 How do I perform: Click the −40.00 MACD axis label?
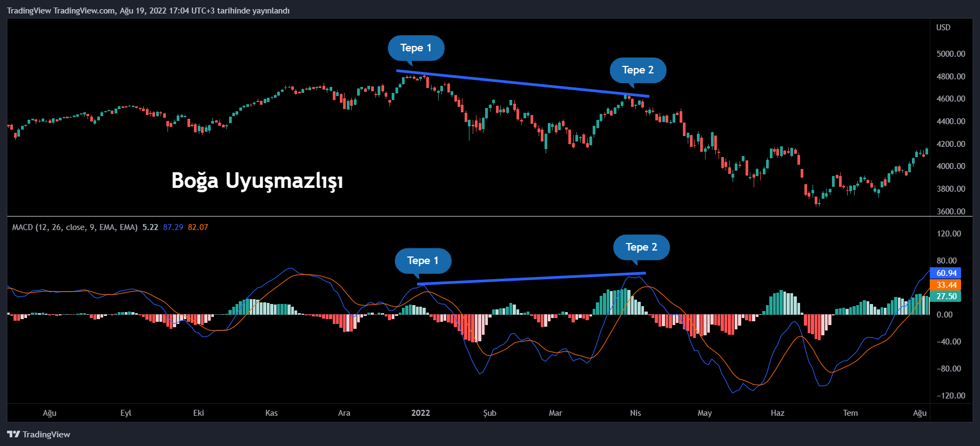click(949, 342)
